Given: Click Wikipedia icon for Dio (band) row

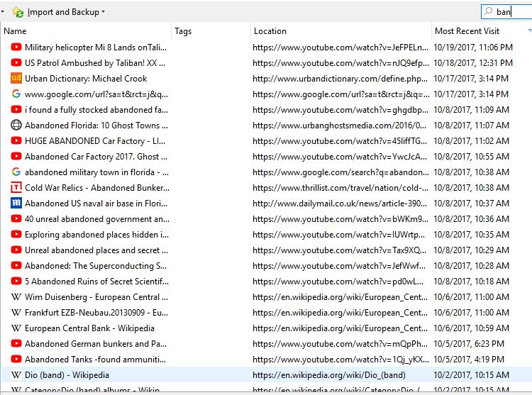Looking at the screenshot, I should pos(16,375).
